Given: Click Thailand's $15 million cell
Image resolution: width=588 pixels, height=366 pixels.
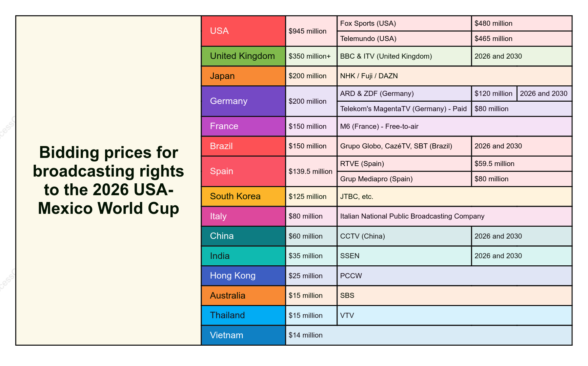Looking at the screenshot, I should point(311,315).
